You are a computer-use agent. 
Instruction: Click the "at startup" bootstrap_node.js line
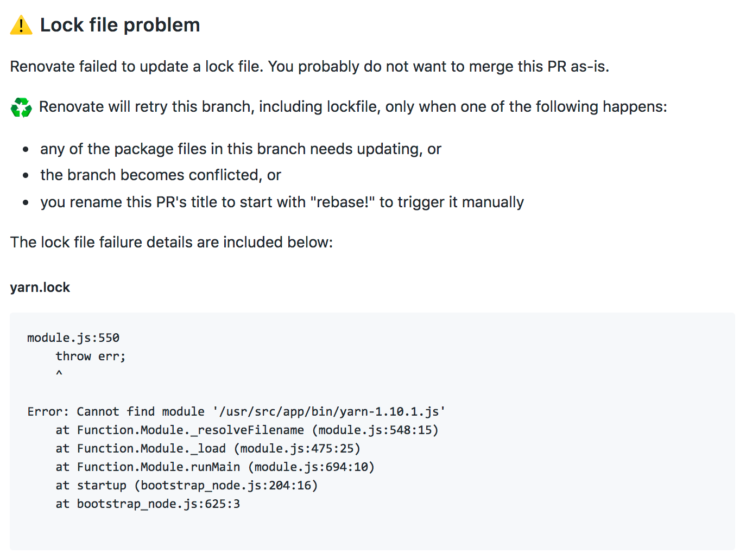pos(187,485)
